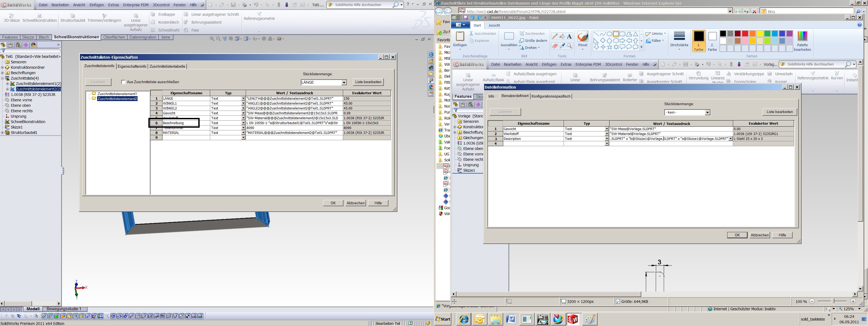The image size is (868, 326).
Task: Switch to Paint via taskbar icon
Action: (x=589, y=319)
